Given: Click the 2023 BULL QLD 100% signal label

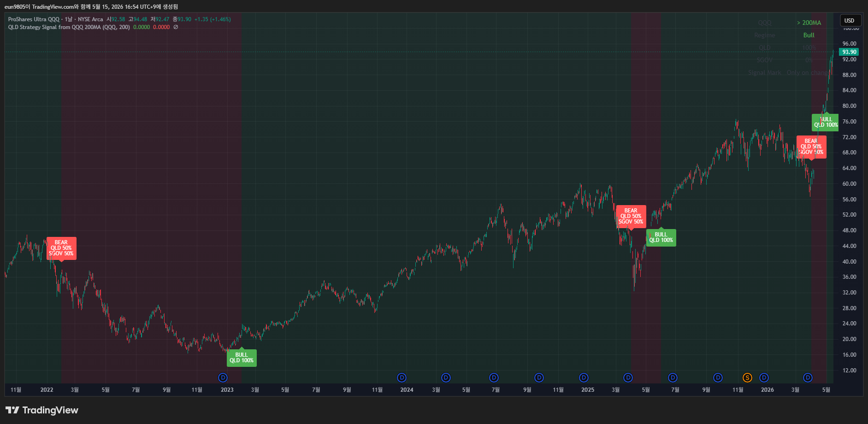Looking at the screenshot, I should point(242,358).
